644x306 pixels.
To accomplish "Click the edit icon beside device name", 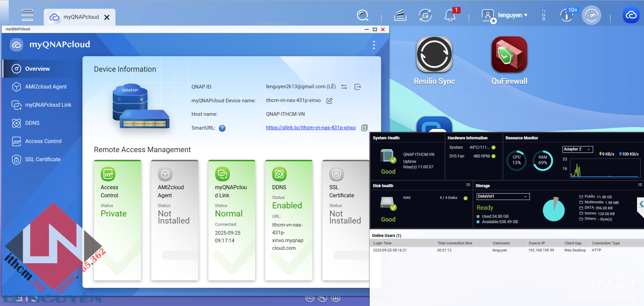I will click(330, 101).
